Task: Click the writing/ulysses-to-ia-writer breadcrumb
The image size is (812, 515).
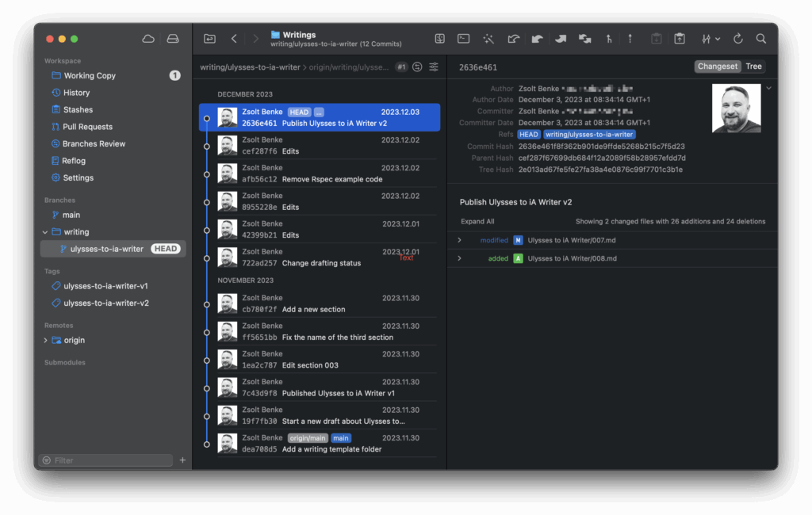Action: point(250,67)
